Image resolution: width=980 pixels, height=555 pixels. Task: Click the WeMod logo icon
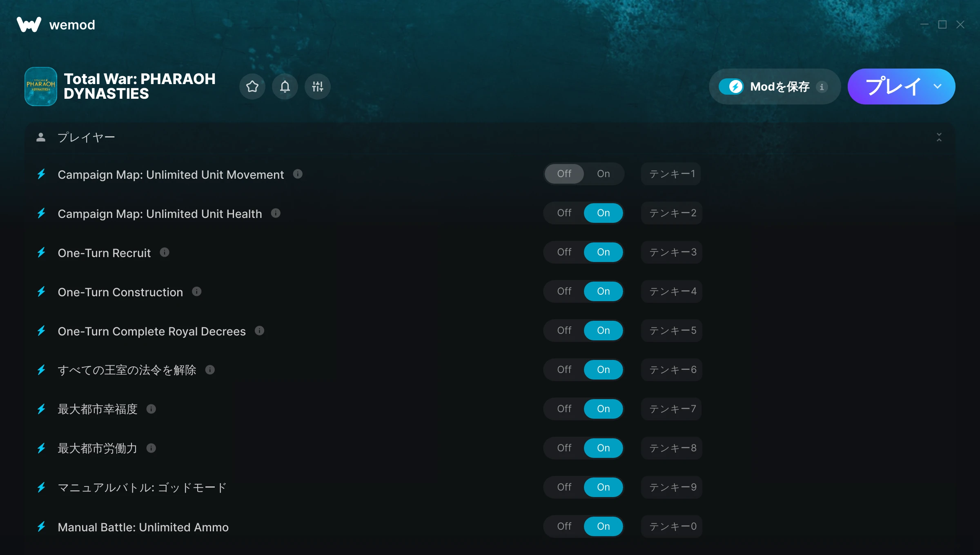tap(29, 24)
